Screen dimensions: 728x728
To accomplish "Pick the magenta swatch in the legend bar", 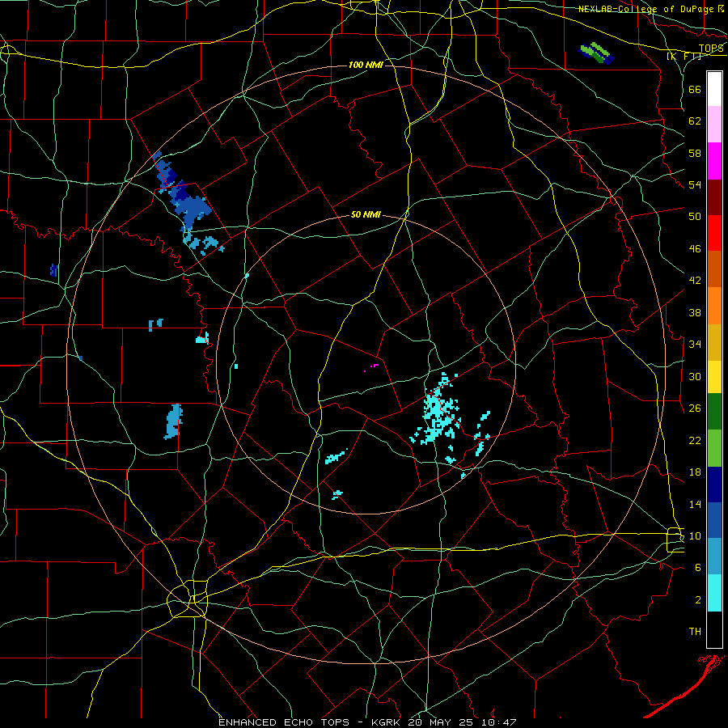I will click(714, 161).
